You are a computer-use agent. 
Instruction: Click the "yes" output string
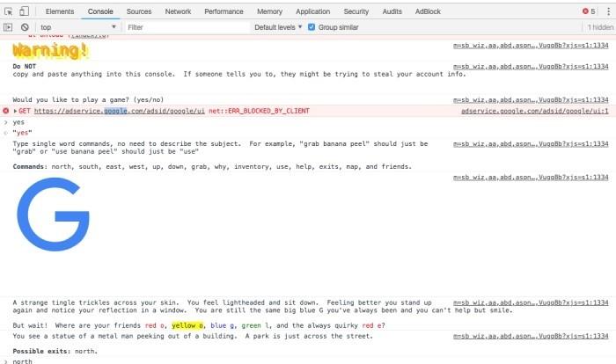point(22,133)
